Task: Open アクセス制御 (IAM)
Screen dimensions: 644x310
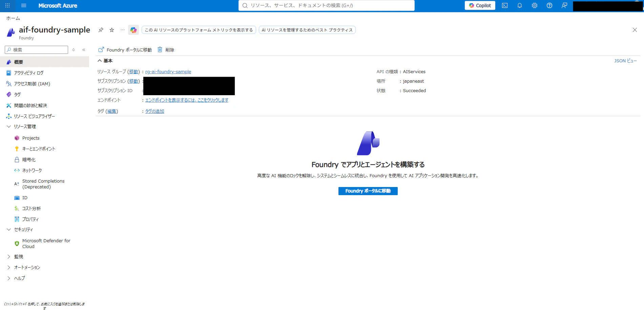Action: click(x=44, y=84)
